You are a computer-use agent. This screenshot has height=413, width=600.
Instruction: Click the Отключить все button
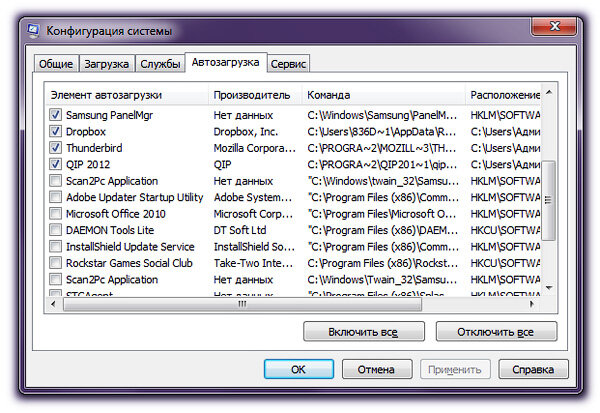[x=496, y=331]
